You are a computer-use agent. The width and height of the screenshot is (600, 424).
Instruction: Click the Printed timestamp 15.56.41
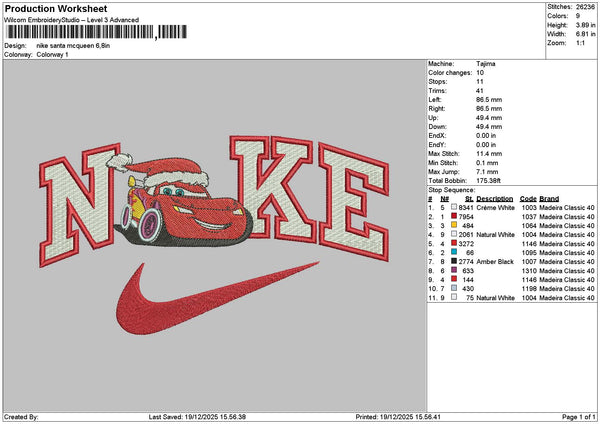[x=427, y=417]
